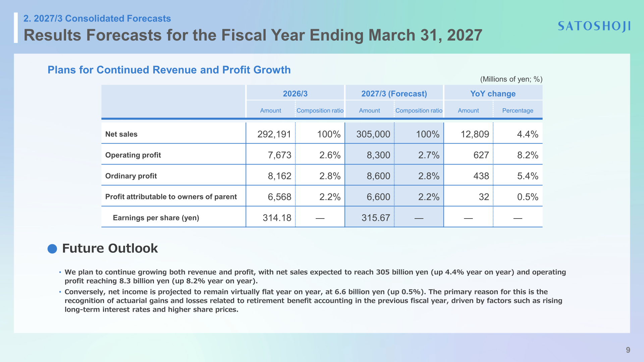
Task: Click the 'Net sales' row label
Action: coord(121,134)
